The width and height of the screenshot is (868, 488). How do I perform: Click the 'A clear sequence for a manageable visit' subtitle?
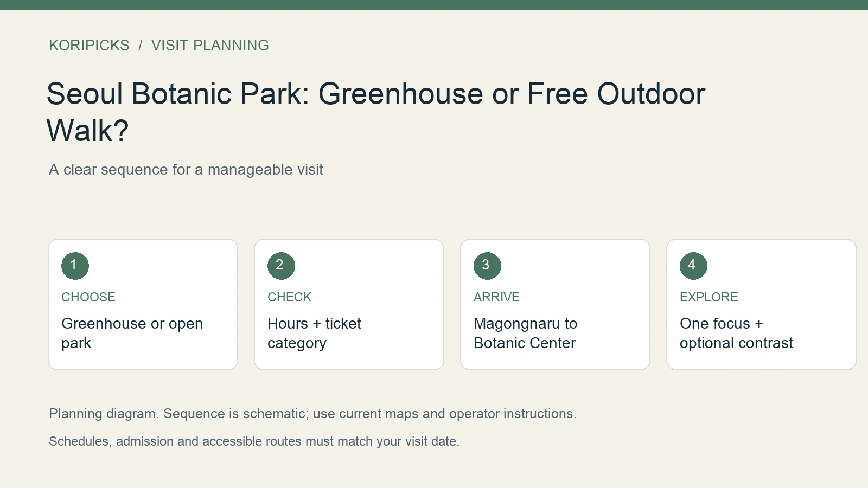pos(186,170)
